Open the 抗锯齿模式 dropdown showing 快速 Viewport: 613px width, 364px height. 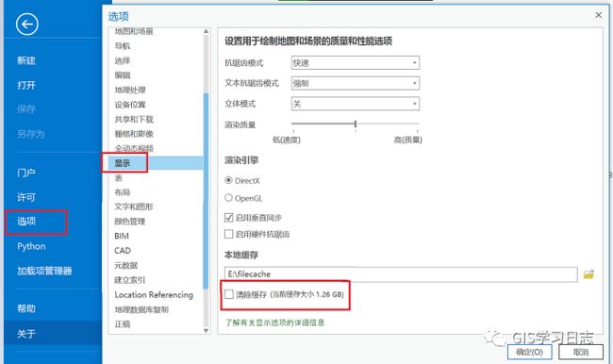[356, 62]
